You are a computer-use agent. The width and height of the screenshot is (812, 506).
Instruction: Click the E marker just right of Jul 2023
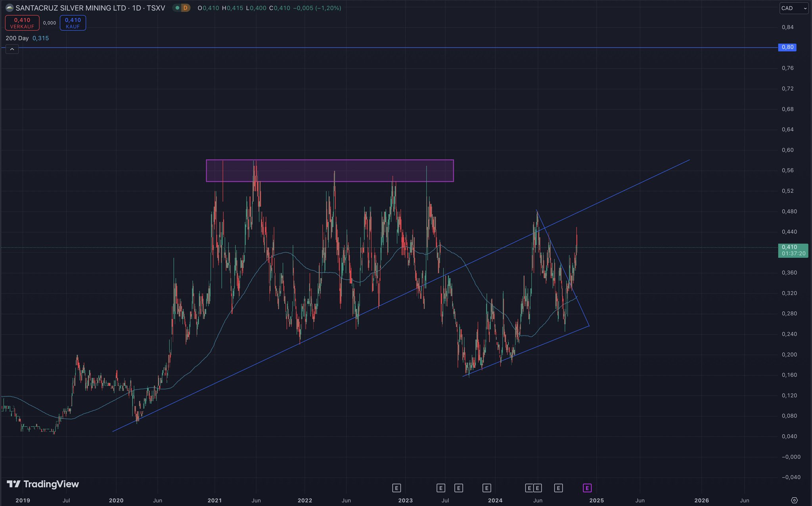click(x=459, y=488)
